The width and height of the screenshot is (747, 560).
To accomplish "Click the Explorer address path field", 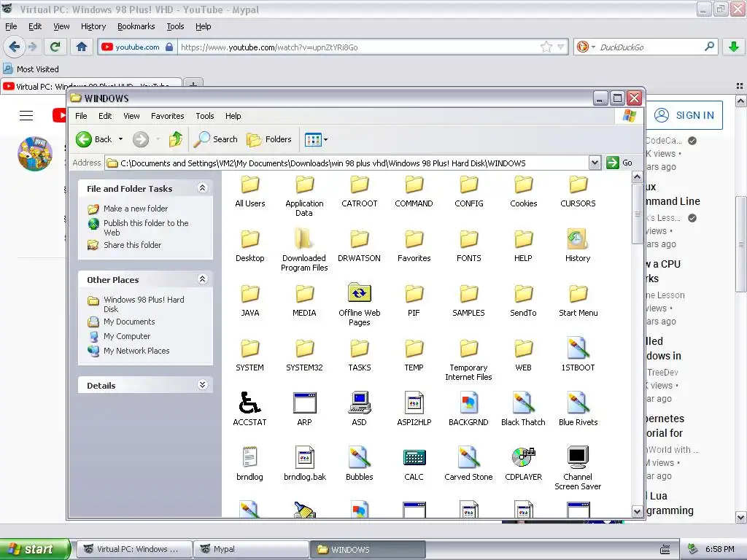I will click(347, 163).
